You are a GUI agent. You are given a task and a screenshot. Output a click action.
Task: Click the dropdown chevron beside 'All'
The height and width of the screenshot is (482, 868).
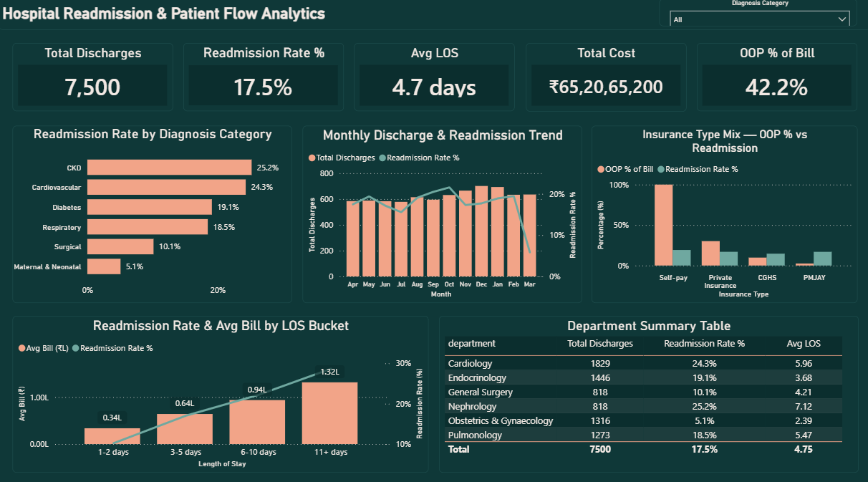[x=842, y=20]
